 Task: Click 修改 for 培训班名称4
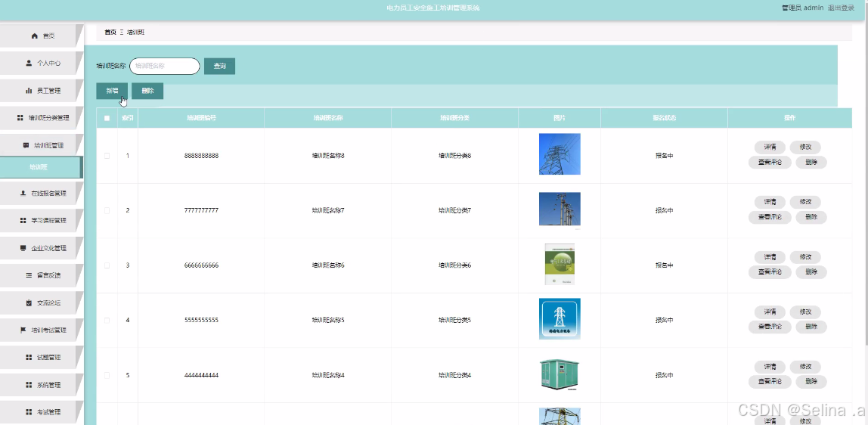point(805,366)
